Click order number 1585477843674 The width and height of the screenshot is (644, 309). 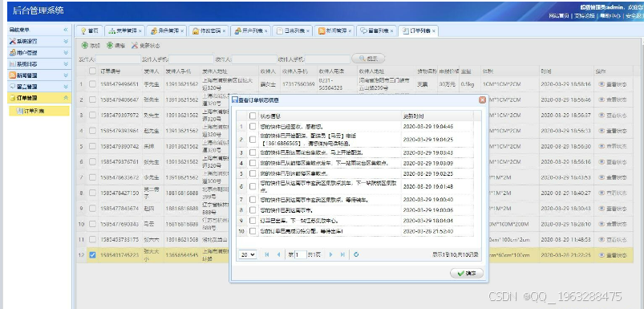point(119,209)
